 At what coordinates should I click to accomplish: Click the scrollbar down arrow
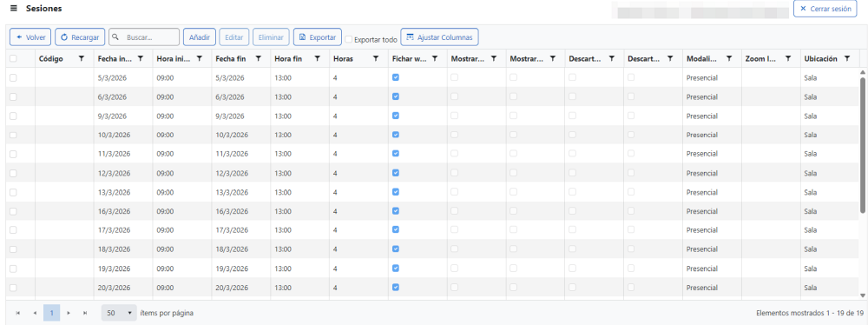click(x=863, y=295)
